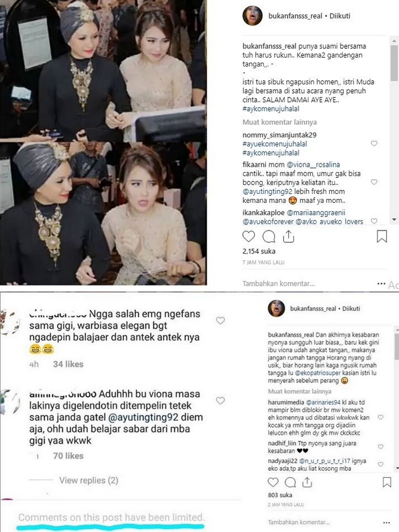Like the top post with heart icon

248,236
